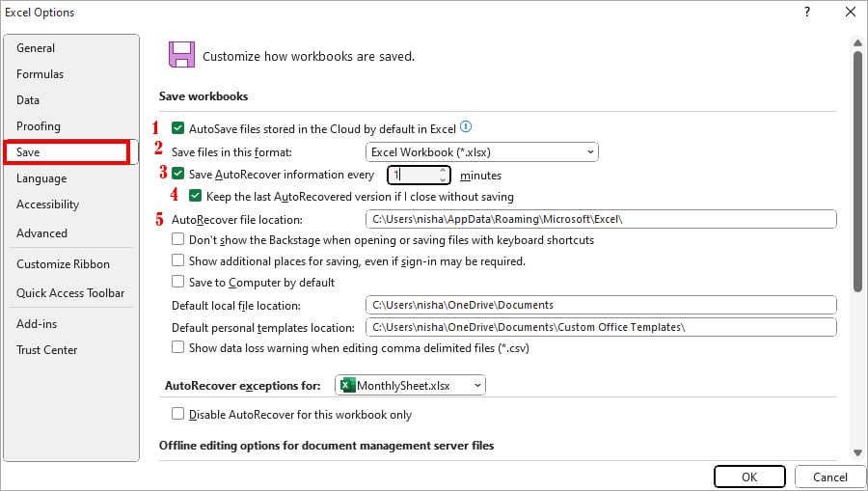Decrease AutoRecover minutes with down arrow
868x491 pixels.
pyautogui.click(x=443, y=179)
